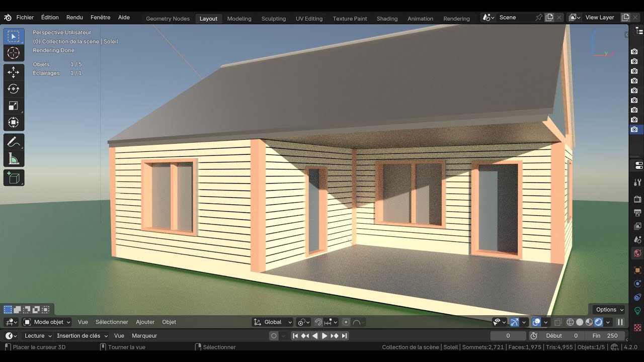
Task: Open the Texture properties tab
Action: point(637,327)
